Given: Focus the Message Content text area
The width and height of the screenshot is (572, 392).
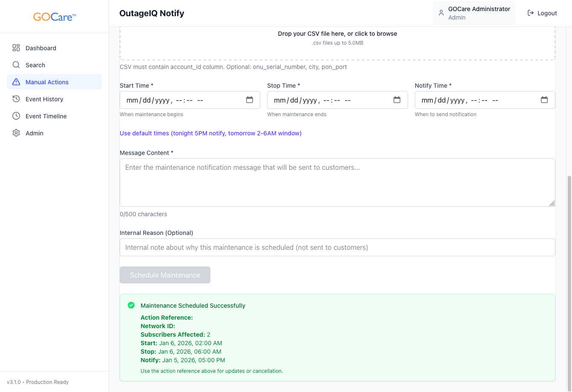Looking at the screenshot, I should pyautogui.click(x=337, y=183).
